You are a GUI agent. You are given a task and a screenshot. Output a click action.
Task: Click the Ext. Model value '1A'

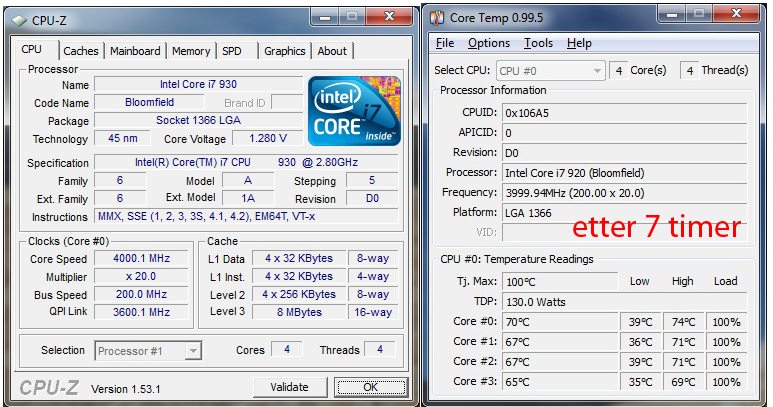(x=248, y=199)
